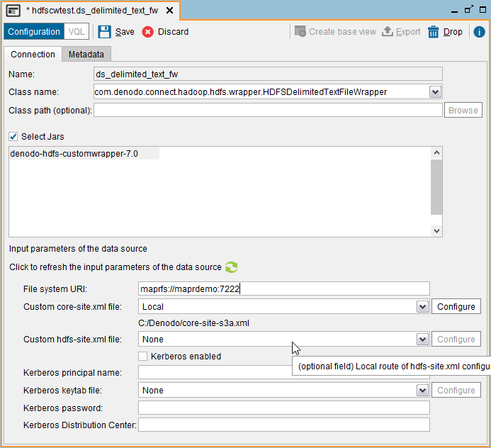This screenshot has width=491, height=448.
Task: Click Configure for core-site.xml file
Action: 456,307
